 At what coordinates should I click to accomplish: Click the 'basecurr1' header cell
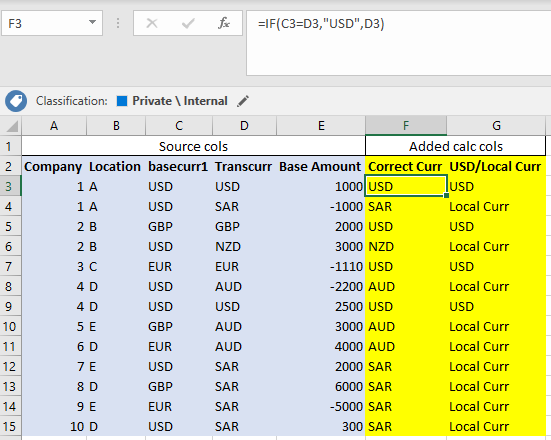point(179,166)
